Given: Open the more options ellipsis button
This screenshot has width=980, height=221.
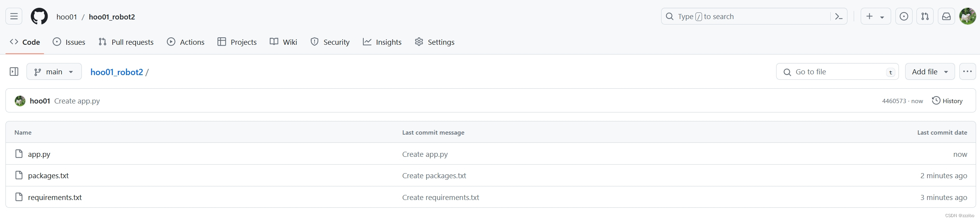Looking at the screenshot, I should tap(967, 72).
